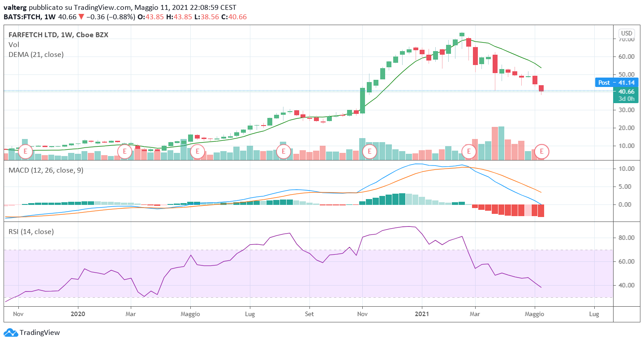
Task: Select the Vol indicator label
Action: point(14,45)
